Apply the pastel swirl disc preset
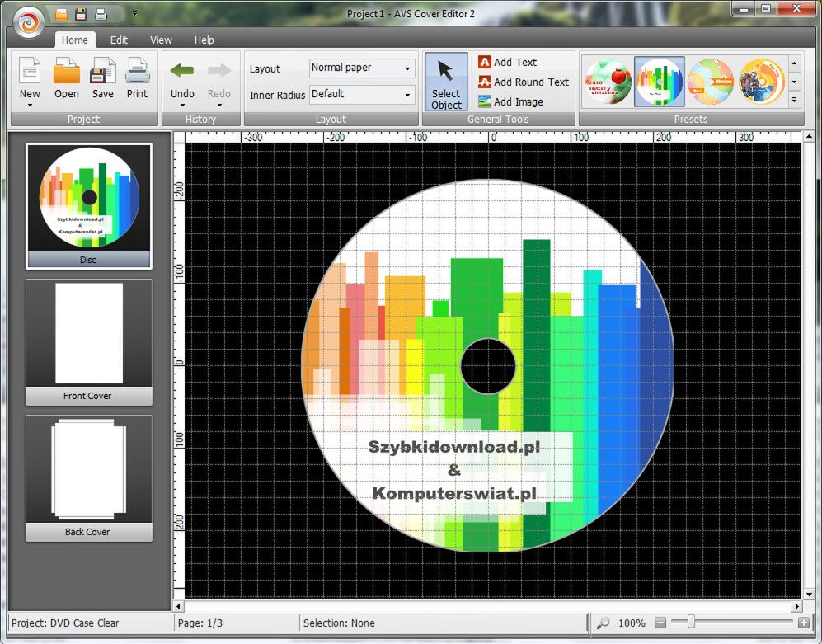Screen dimensions: 822x644 pos(711,82)
